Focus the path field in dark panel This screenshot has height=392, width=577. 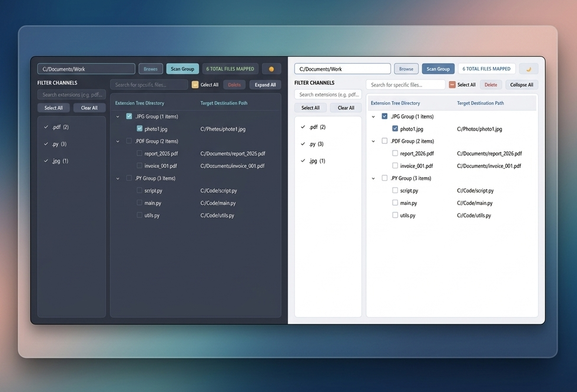pyautogui.click(x=86, y=69)
